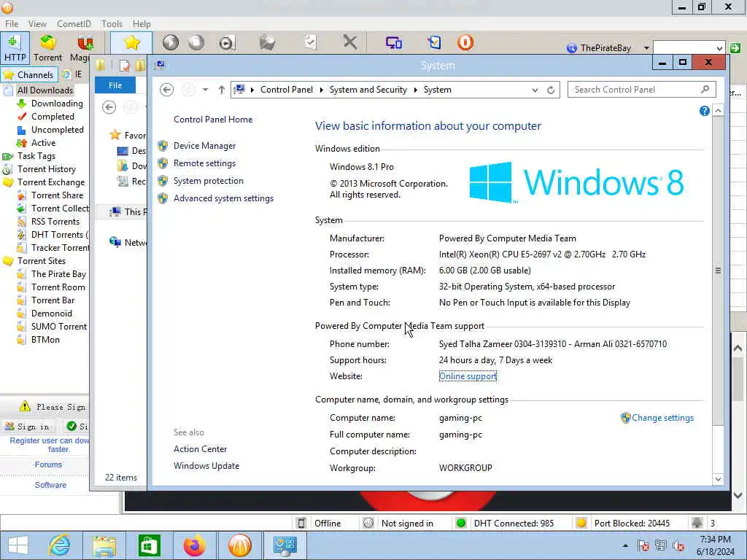The width and height of the screenshot is (747, 560).
Task: Expand the address bar history dropdown
Action: pyautogui.click(x=535, y=90)
